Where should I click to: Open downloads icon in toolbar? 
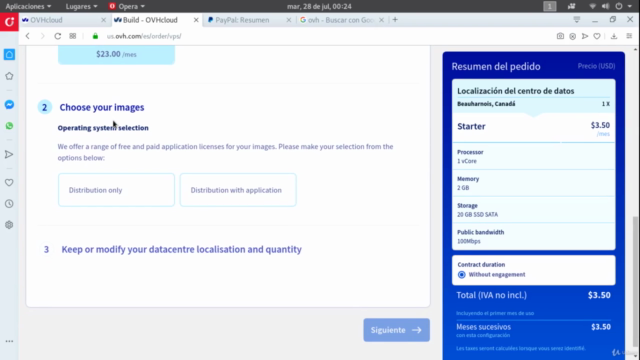(614, 36)
